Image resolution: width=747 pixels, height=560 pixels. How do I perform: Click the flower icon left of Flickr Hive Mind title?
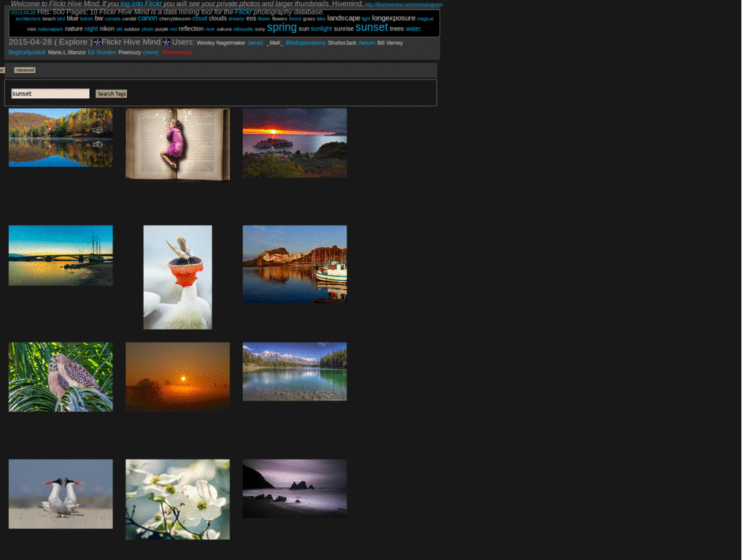click(x=97, y=42)
